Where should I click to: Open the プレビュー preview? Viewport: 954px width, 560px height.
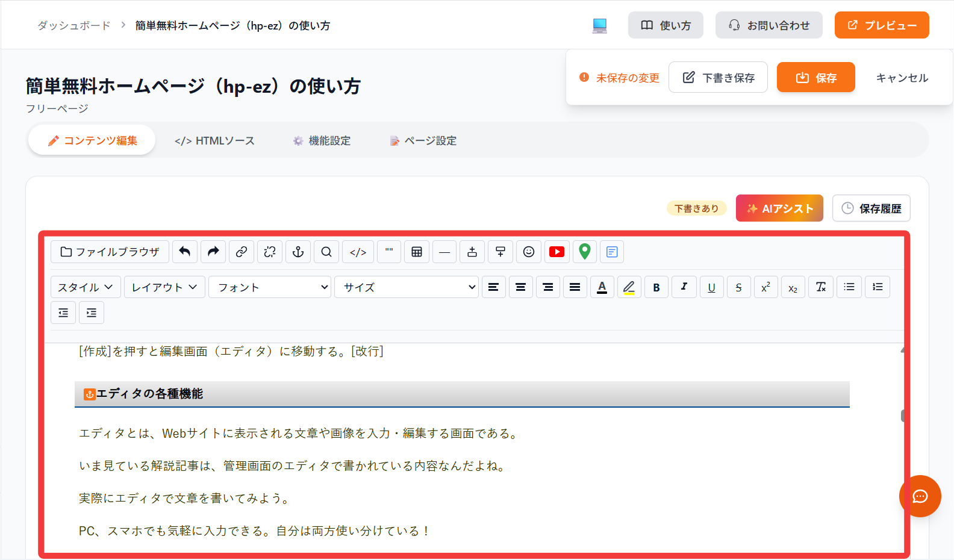pyautogui.click(x=882, y=25)
